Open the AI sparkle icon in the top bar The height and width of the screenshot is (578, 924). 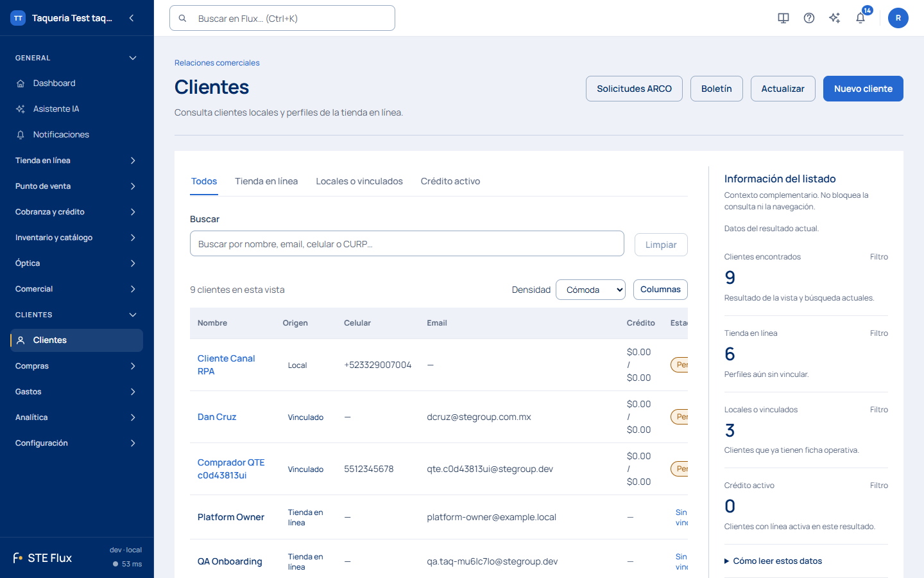835,18
